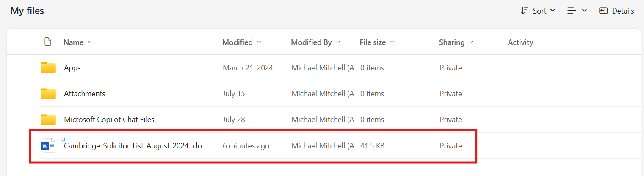
Task: Click the Details pane icon
Action: pos(604,11)
